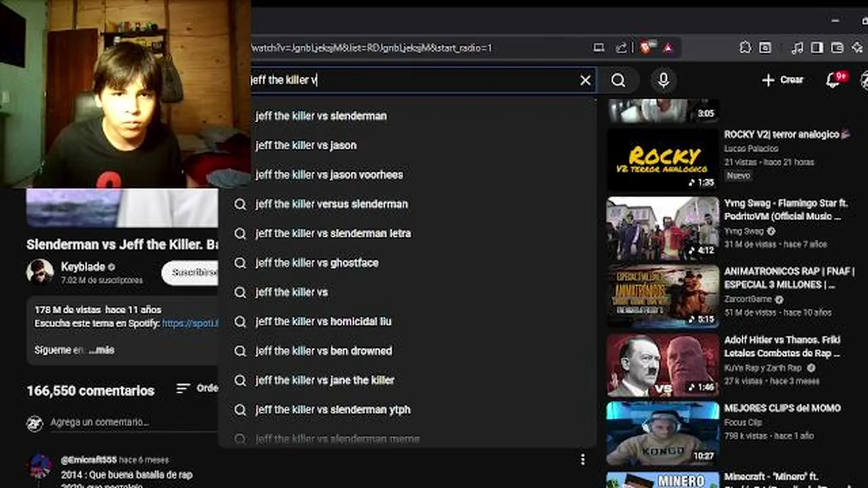Open the browser extensions puzzle icon
Viewport: 868px width, 488px height.
745,47
